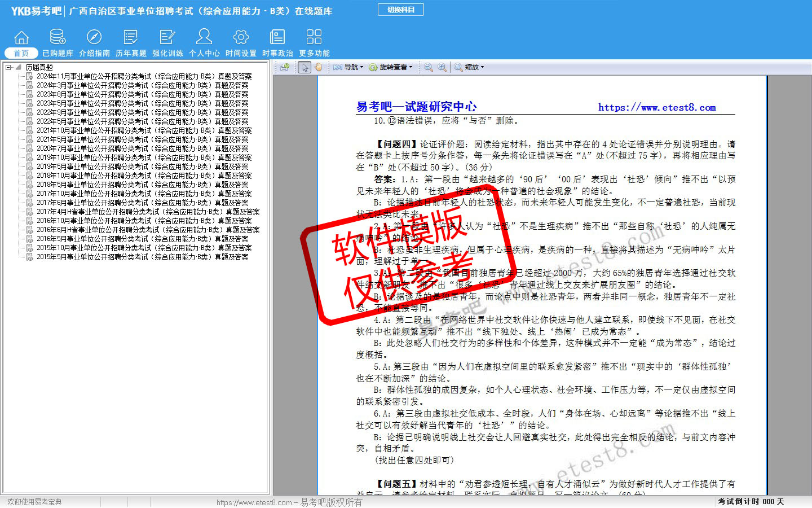The width and height of the screenshot is (812, 508).
Task: Open 2024年11月 exam paper in tree
Action: 144,76
